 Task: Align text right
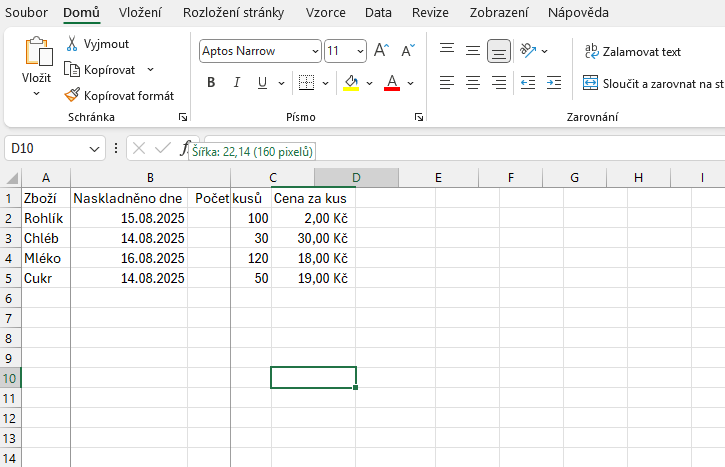[498, 83]
